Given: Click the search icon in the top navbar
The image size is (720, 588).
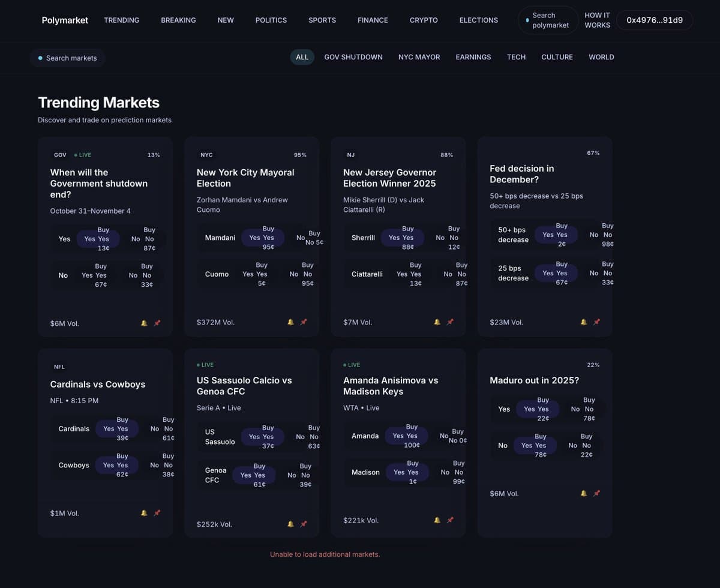Looking at the screenshot, I should 527,20.
